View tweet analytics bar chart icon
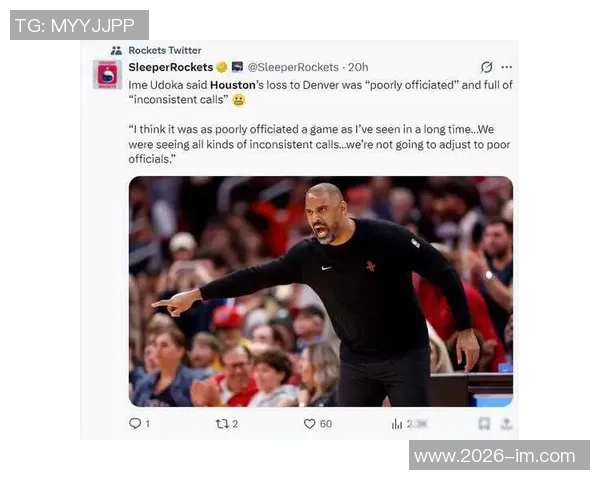 pos(397,424)
